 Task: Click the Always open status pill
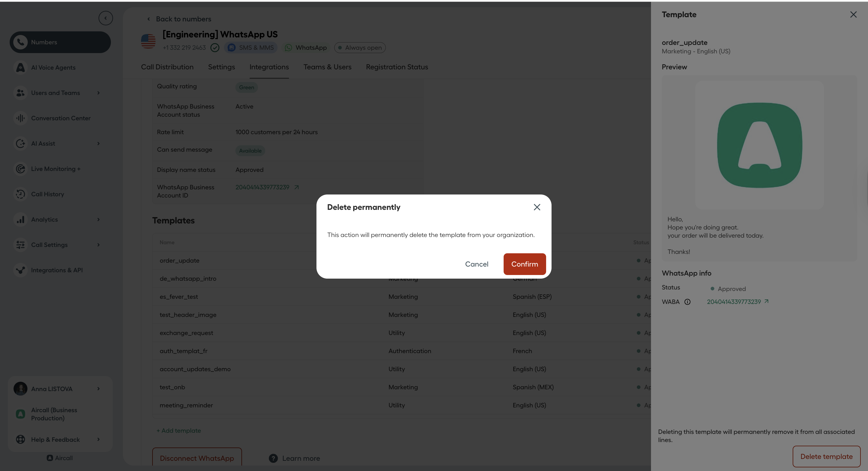point(360,48)
